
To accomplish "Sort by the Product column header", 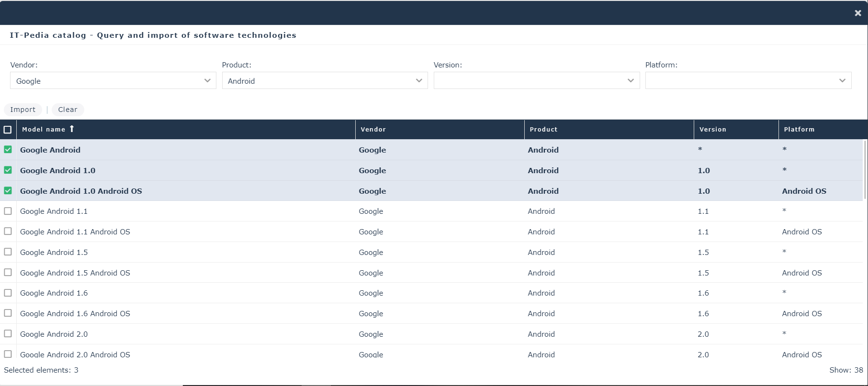I will point(543,130).
